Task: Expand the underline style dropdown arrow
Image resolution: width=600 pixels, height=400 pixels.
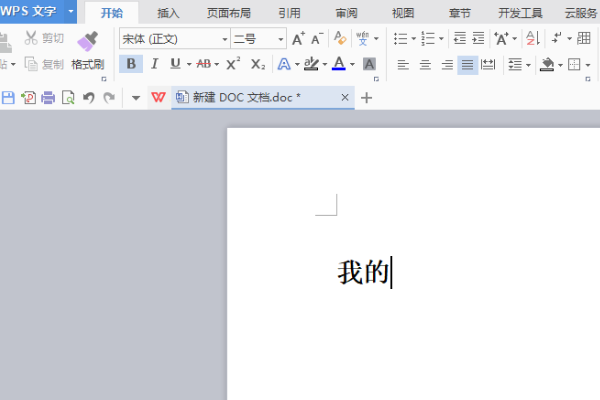Action: 189,64
